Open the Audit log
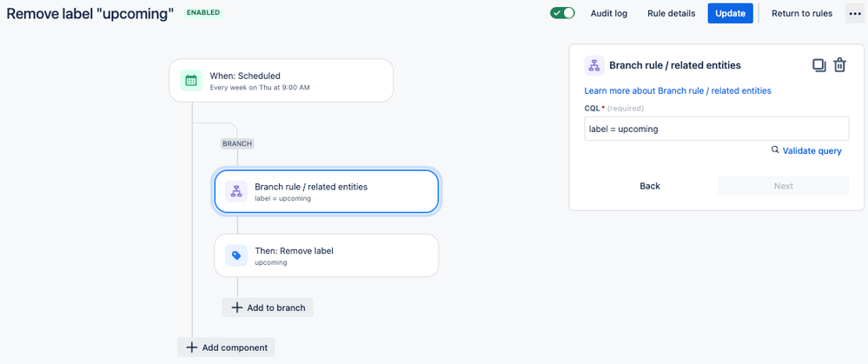The image size is (868, 364). 609,13
